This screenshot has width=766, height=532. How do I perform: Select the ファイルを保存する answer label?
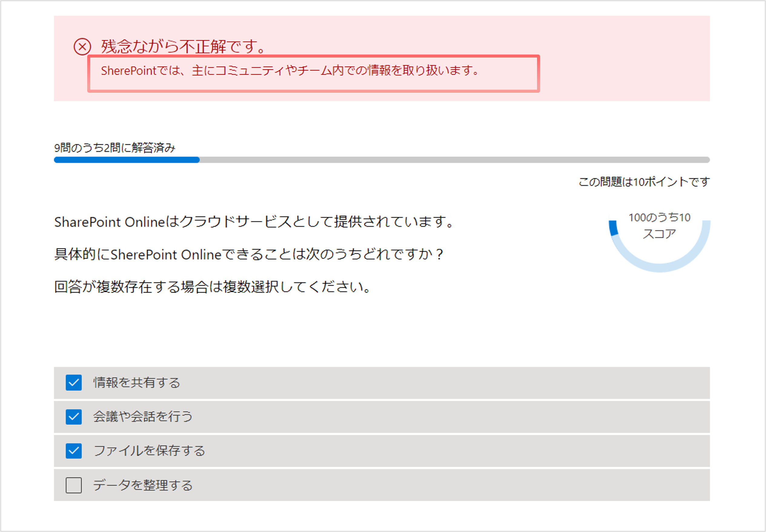coord(149,451)
